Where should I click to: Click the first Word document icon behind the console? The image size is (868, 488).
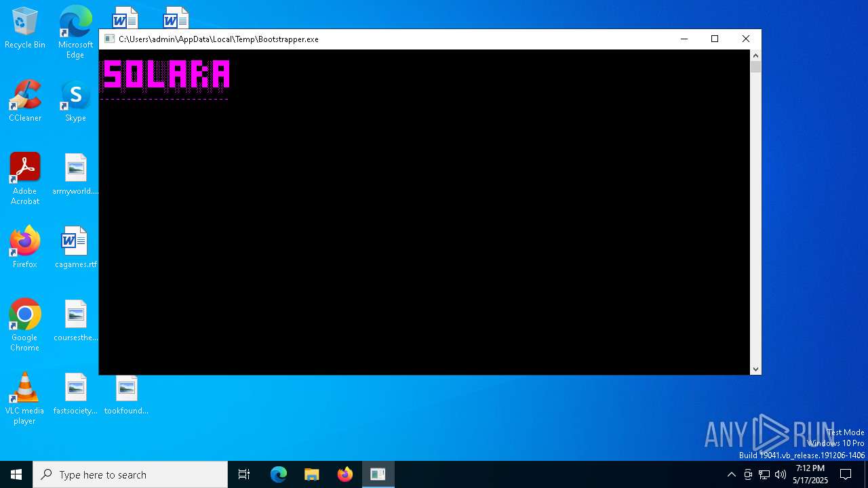pyautogui.click(x=125, y=18)
